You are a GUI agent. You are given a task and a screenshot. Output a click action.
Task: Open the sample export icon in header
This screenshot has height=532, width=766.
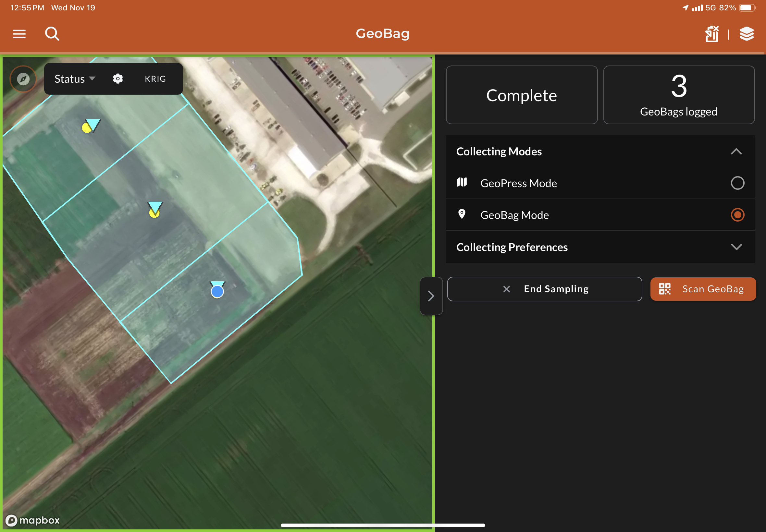click(712, 34)
